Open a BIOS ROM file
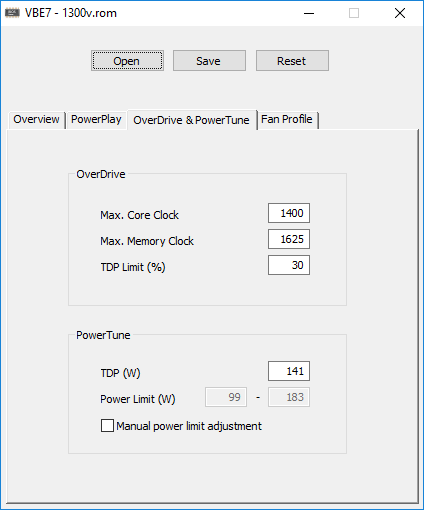424x510 pixels. (x=127, y=61)
